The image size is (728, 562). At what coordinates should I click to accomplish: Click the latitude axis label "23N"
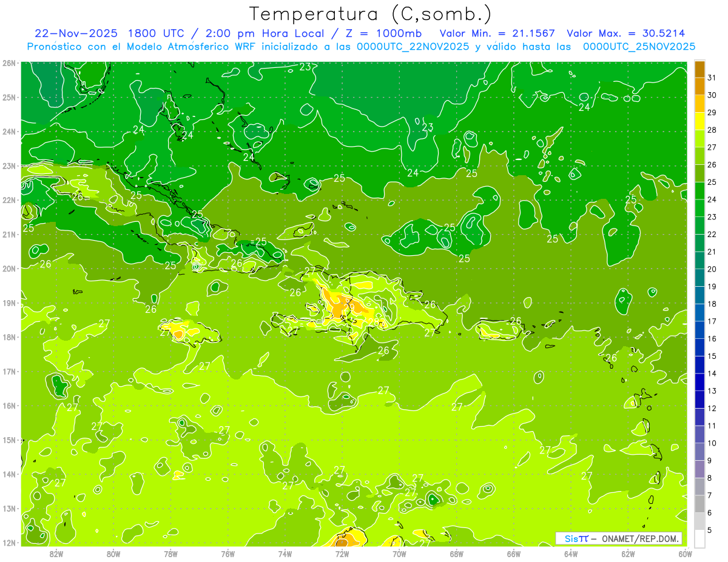click(9, 166)
